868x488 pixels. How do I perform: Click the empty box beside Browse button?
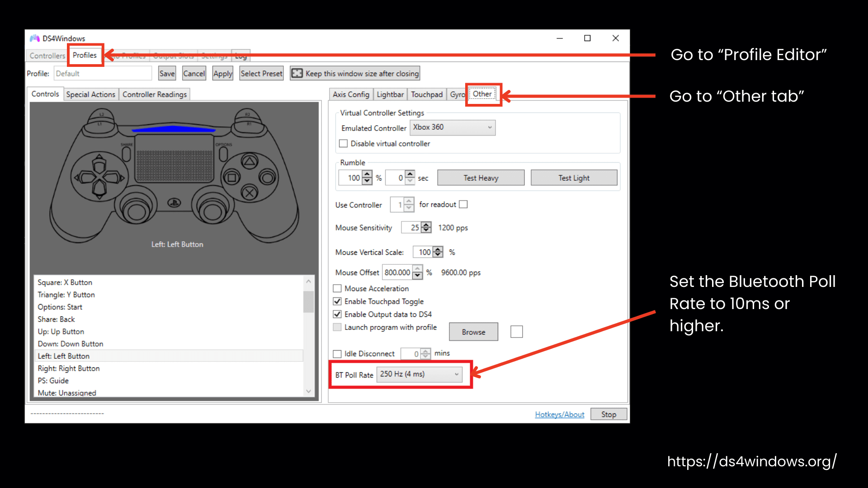pos(517,332)
